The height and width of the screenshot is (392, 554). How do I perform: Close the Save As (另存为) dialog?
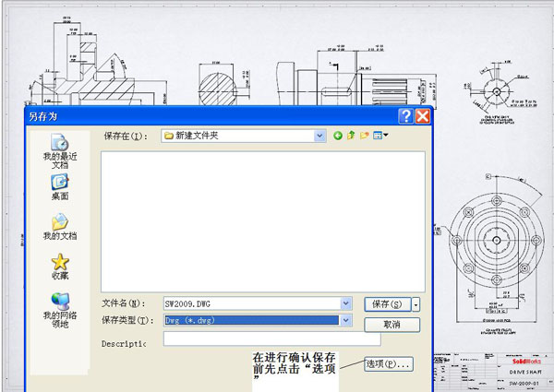point(422,116)
